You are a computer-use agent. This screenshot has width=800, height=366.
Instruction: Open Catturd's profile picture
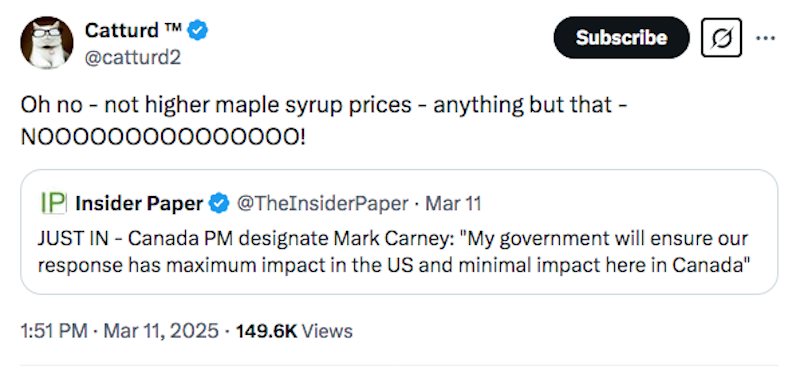pos(46,43)
